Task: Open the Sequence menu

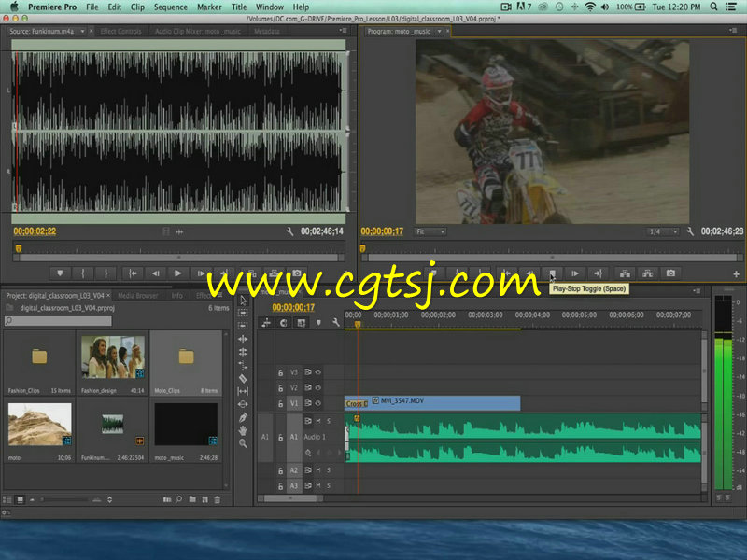Action: click(x=171, y=7)
